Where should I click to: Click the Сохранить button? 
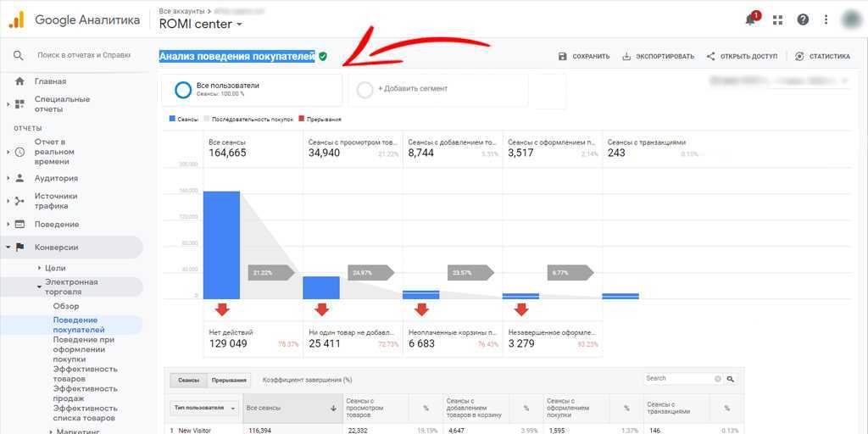pyautogui.click(x=584, y=57)
